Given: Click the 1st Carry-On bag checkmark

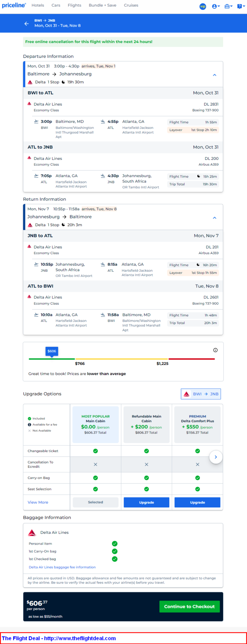Looking at the screenshot, I should click(x=115, y=551).
